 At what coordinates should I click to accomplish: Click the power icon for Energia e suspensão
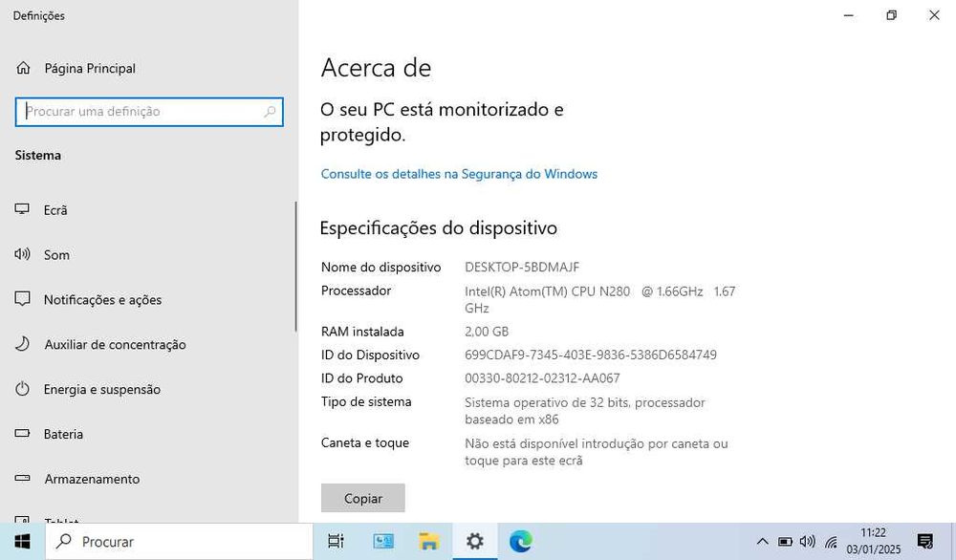click(x=22, y=389)
